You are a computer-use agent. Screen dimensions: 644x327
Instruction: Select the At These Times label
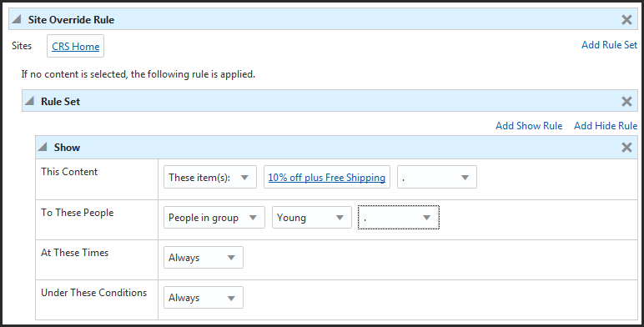(x=75, y=253)
